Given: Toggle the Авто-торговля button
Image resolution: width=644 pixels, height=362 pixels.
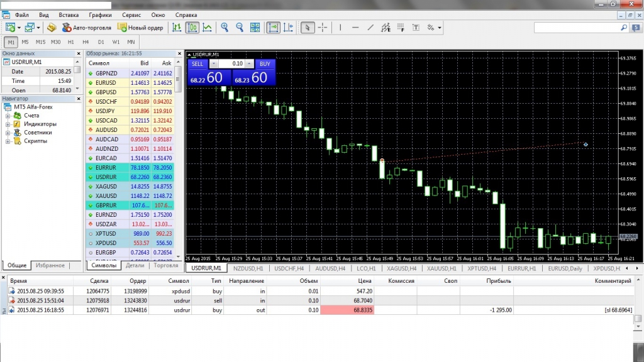Looking at the screenshot, I should tap(86, 28).
